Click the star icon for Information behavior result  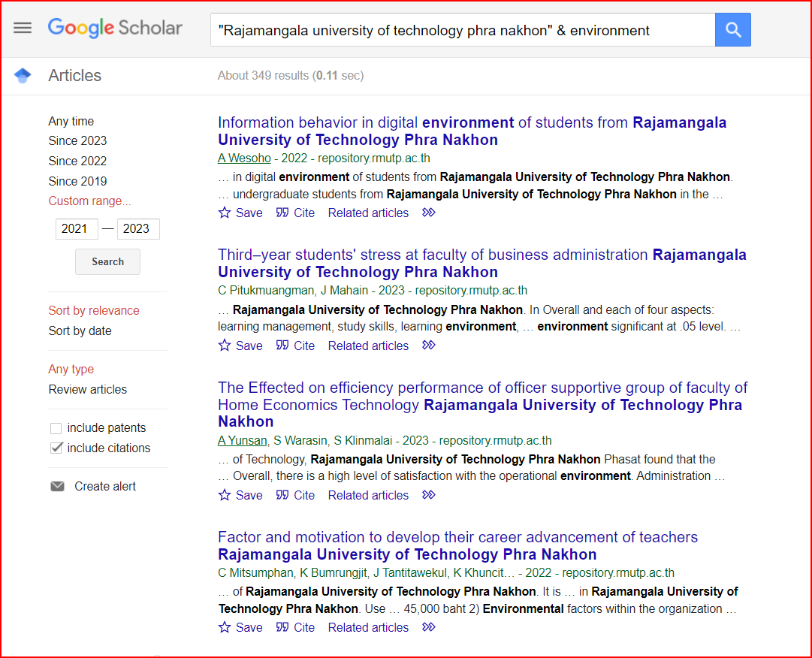pos(225,213)
